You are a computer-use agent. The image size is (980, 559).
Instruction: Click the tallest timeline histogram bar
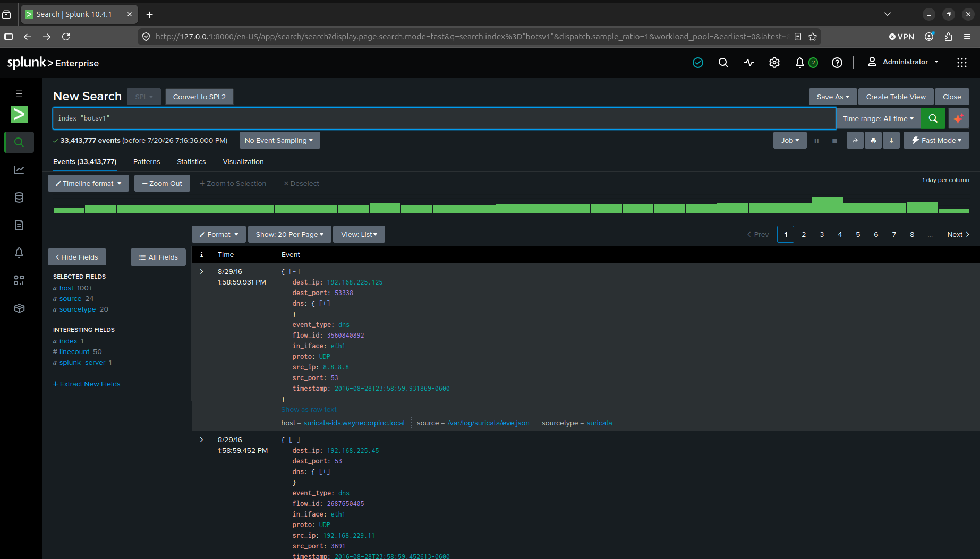click(827, 205)
